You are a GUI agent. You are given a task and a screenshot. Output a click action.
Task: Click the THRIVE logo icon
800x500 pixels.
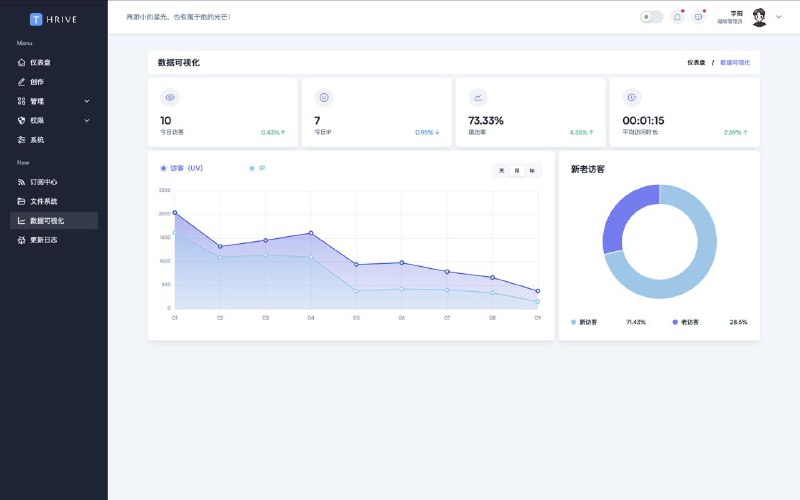(x=36, y=18)
